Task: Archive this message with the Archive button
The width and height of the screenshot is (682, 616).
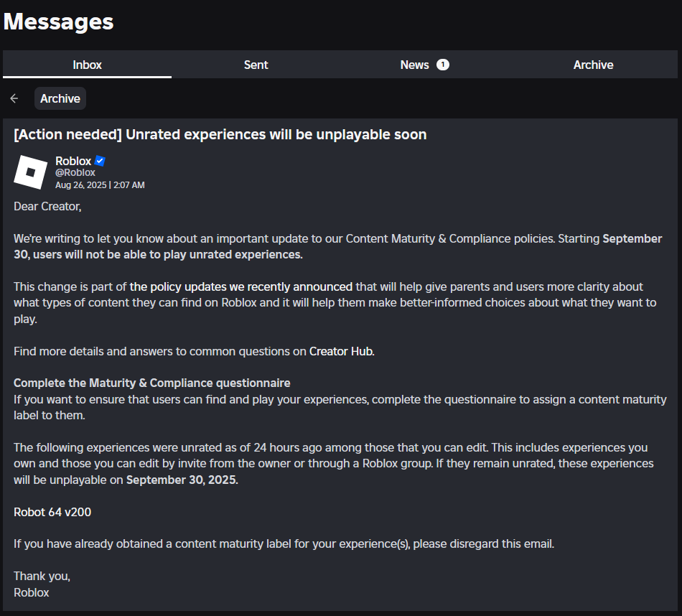Action: pyautogui.click(x=60, y=99)
